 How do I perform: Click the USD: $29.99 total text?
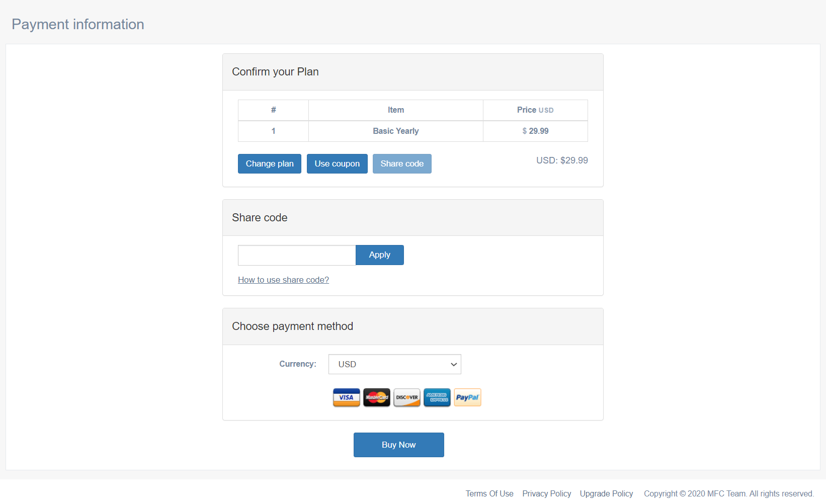tap(562, 160)
